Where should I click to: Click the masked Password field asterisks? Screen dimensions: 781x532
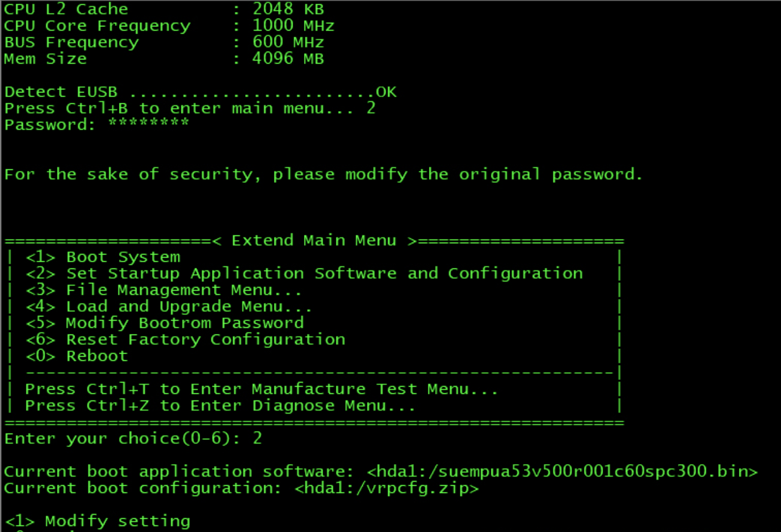148,124
